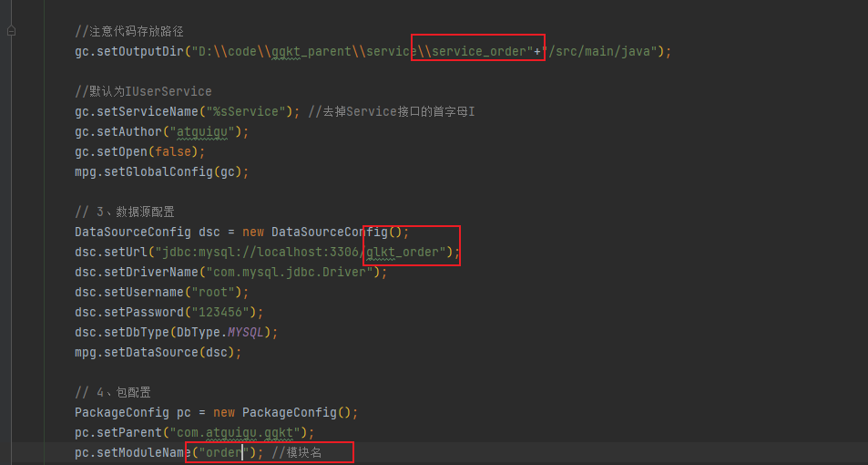The height and width of the screenshot is (465, 868).
Task: Click the MYSQL constant in setDbType
Action: [246, 333]
